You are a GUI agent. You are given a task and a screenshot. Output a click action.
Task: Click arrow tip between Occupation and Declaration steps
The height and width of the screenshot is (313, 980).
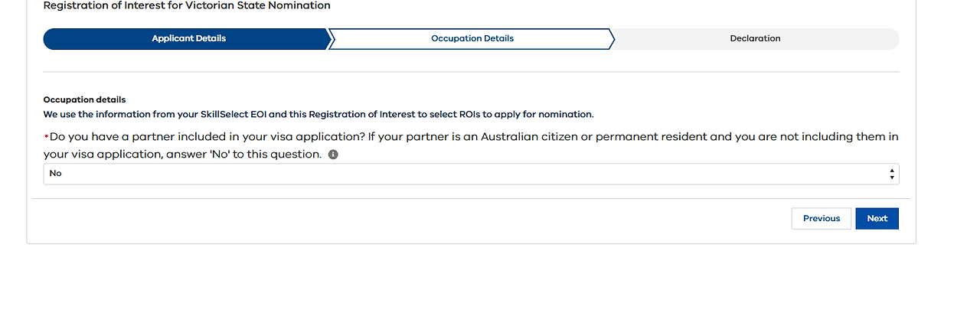[613, 39]
